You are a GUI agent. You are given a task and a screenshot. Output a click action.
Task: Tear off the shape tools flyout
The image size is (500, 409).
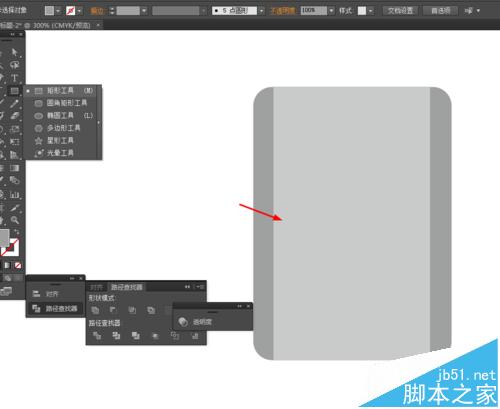point(99,122)
